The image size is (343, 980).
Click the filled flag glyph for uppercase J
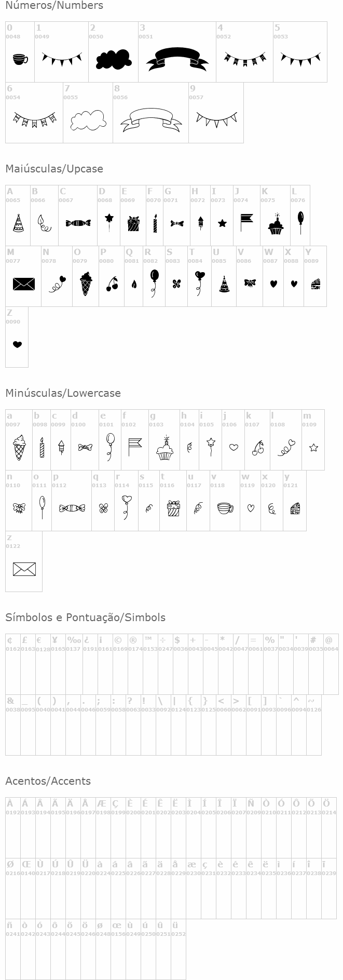click(x=246, y=223)
